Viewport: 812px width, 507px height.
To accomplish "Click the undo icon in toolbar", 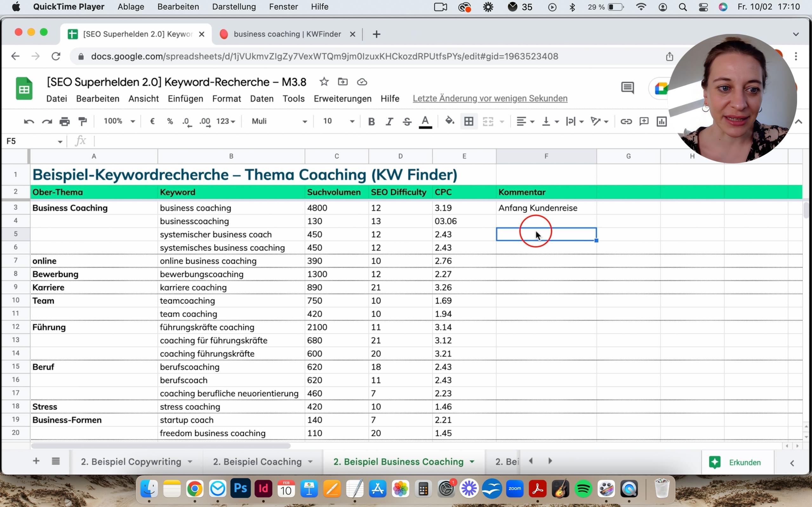I will [x=29, y=122].
